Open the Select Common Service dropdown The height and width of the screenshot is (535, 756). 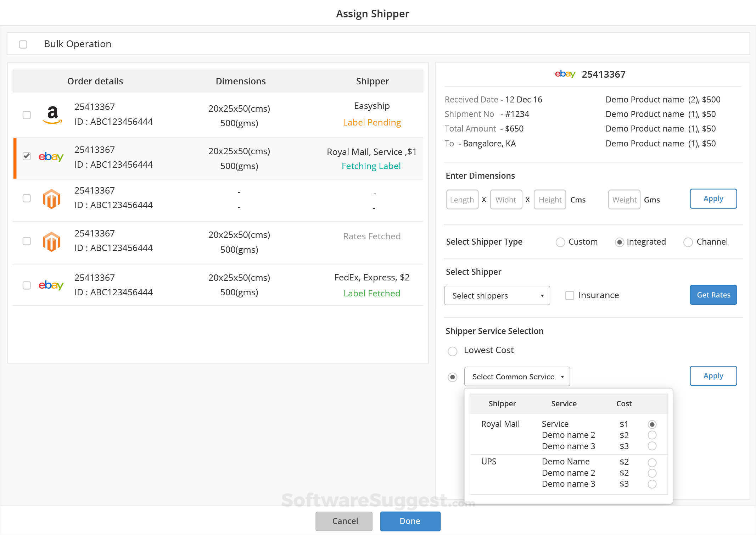tap(516, 377)
